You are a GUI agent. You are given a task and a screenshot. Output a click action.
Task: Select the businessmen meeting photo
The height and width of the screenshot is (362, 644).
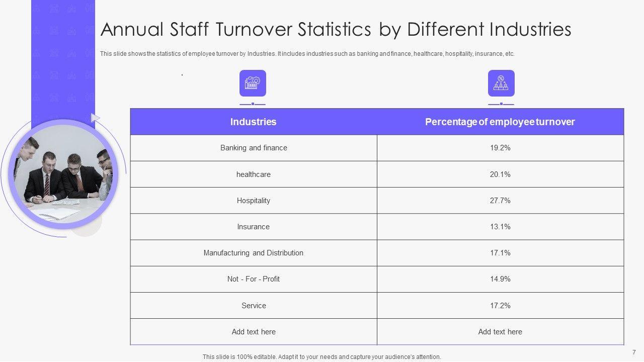click(62, 174)
